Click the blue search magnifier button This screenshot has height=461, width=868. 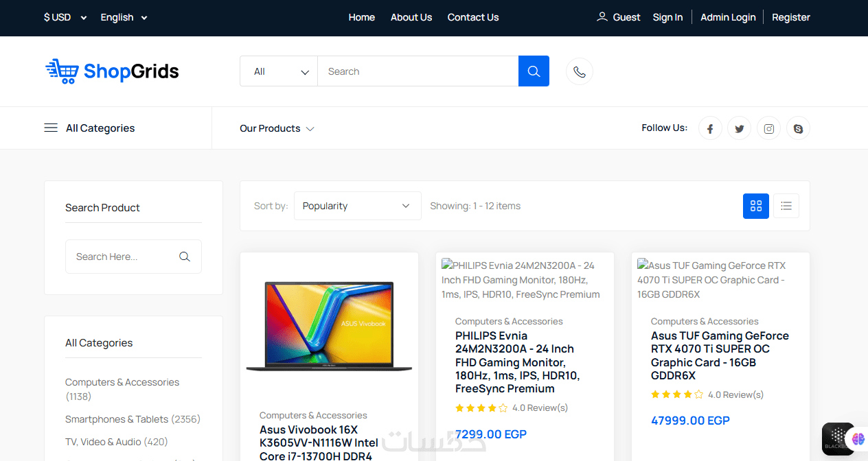click(534, 71)
